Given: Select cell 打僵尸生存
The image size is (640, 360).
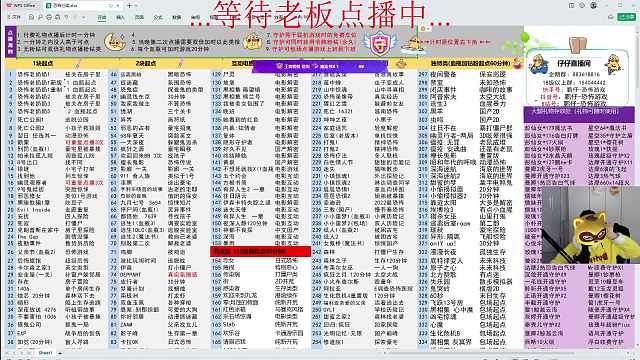Looking at the screenshot, I should pyautogui.click(x=389, y=252).
